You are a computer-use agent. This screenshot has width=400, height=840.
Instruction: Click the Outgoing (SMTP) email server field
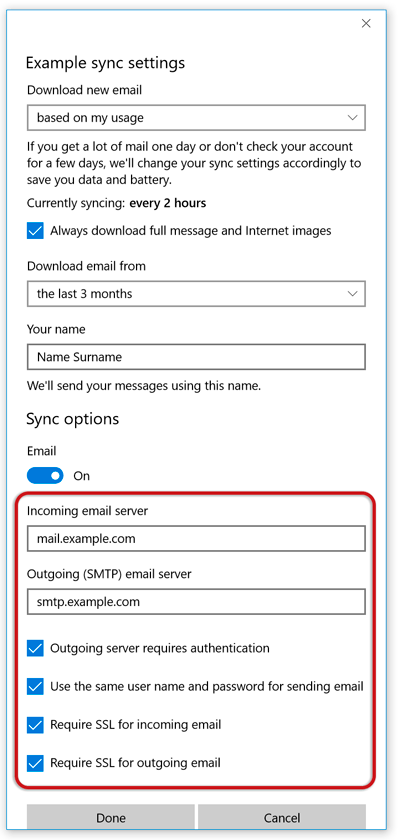coord(196,602)
